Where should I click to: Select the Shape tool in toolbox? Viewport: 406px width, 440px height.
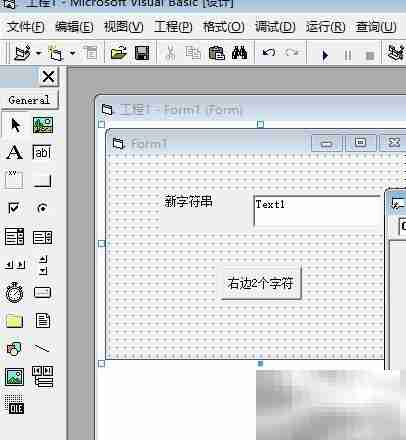pyautogui.click(x=14, y=349)
